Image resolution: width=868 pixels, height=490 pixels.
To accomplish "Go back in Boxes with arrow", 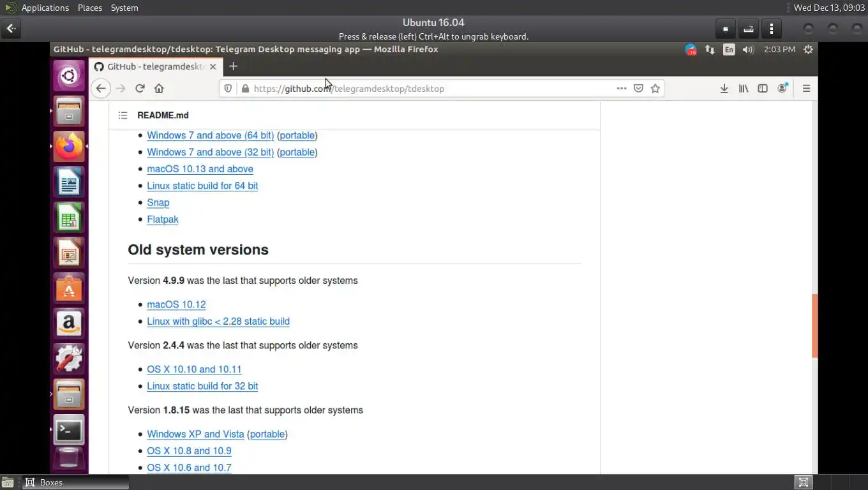I will 11,29.
